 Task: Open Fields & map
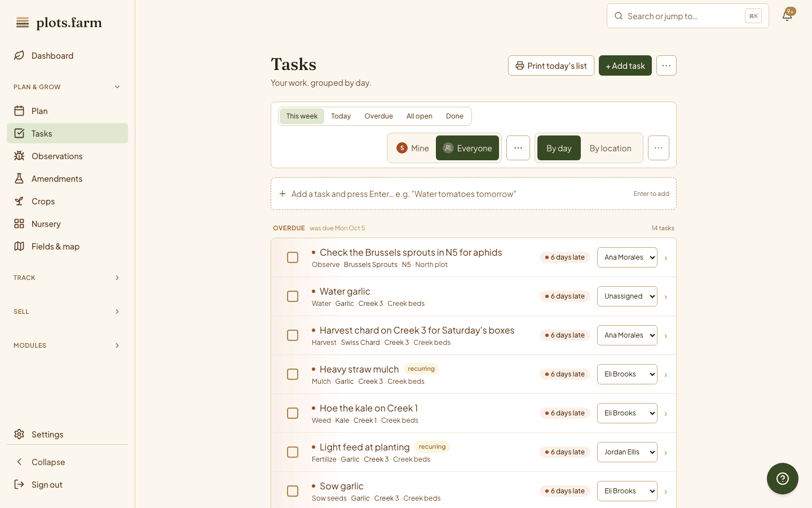point(67,246)
